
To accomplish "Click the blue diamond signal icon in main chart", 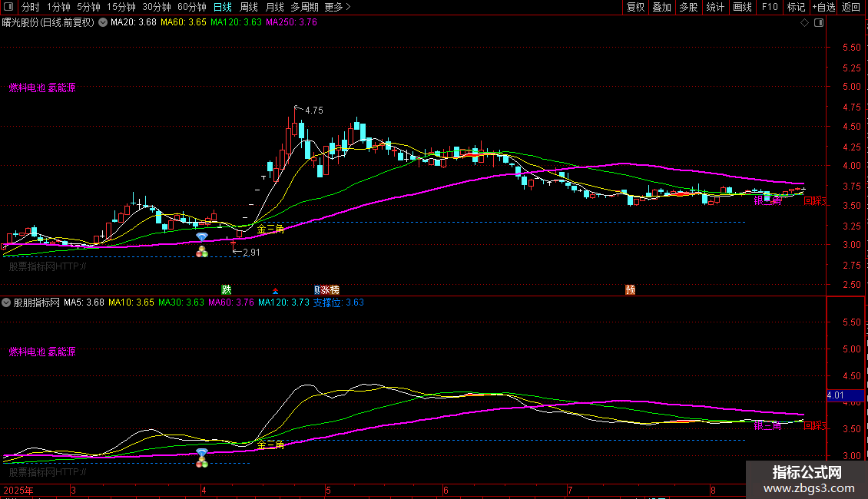I will 202,236.
